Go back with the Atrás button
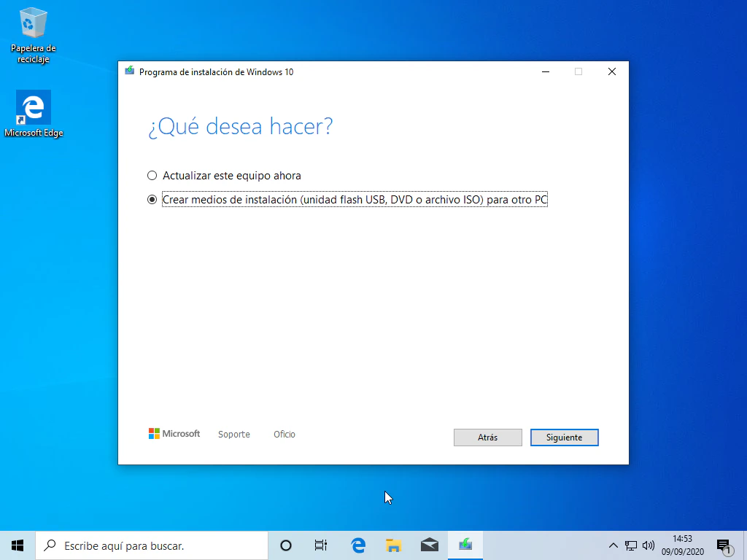 point(487,437)
